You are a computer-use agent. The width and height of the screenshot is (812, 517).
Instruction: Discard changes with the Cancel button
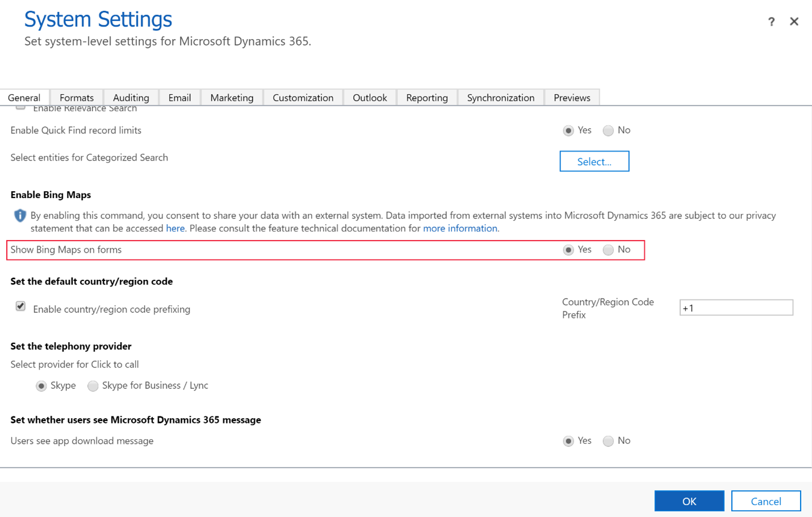[x=766, y=501]
